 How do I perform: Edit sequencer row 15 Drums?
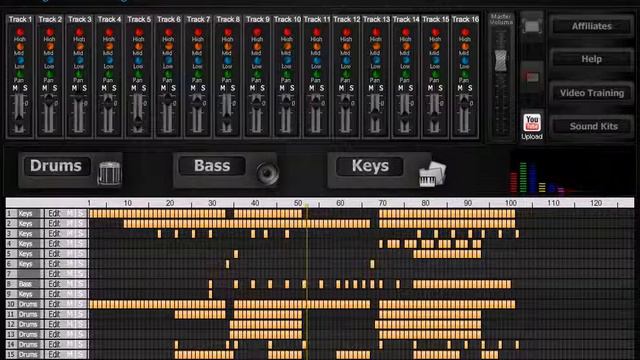click(54, 354)
